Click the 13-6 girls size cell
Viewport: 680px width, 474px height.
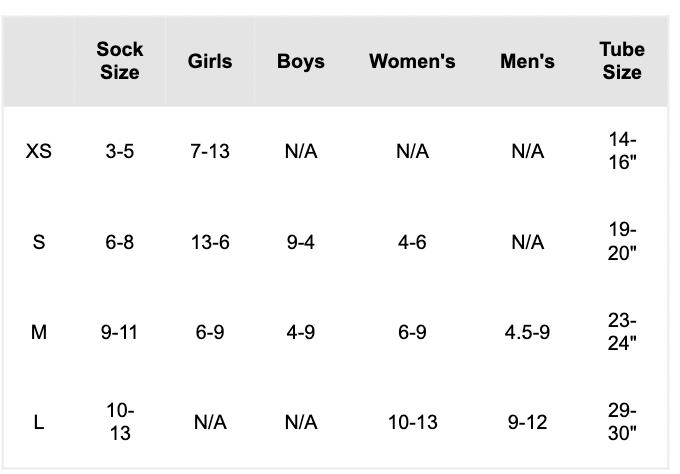pyautogui.click(x=210, y=242)
